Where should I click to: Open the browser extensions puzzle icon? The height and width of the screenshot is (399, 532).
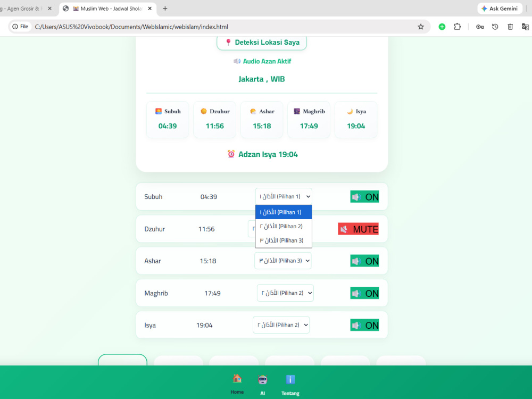pyautogui.click(x=458, y=27)
